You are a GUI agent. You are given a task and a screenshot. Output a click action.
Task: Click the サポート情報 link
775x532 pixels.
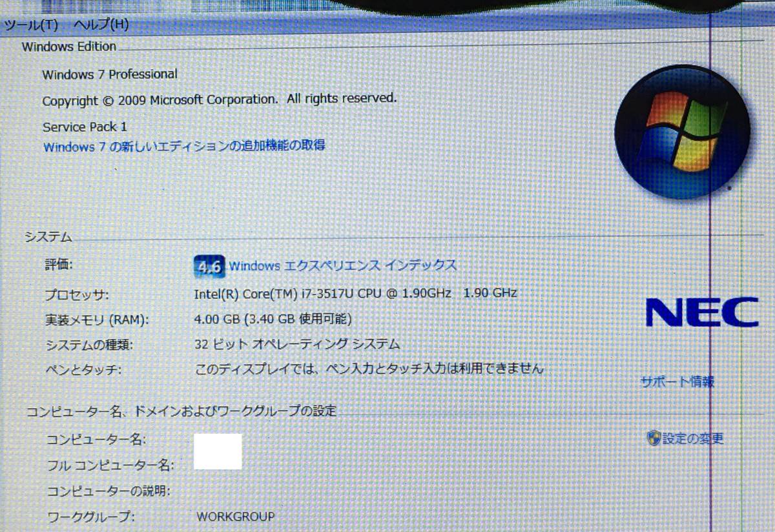677,382
